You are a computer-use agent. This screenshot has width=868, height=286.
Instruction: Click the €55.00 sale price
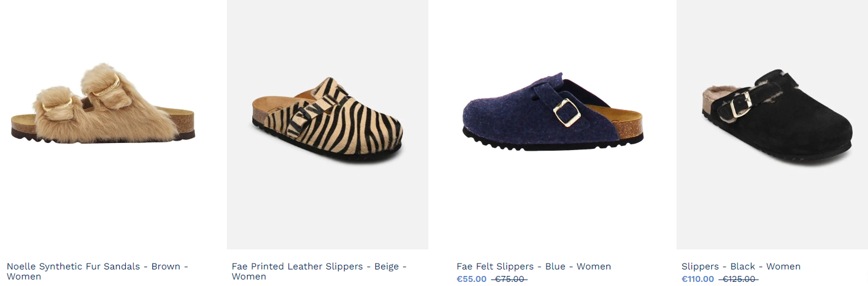click(472, 279)
